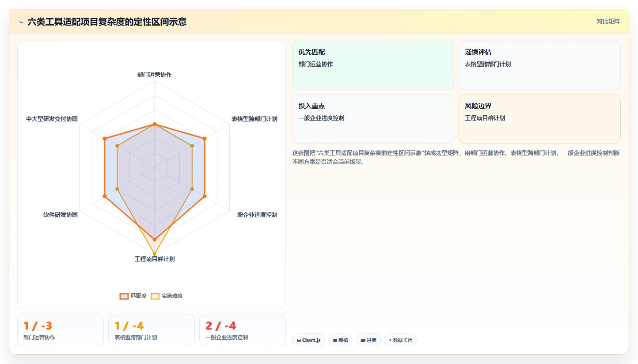Click the radar axis label 工程项目群计划
This screenshot has width=638, height=364.
(x=155, y=259)
